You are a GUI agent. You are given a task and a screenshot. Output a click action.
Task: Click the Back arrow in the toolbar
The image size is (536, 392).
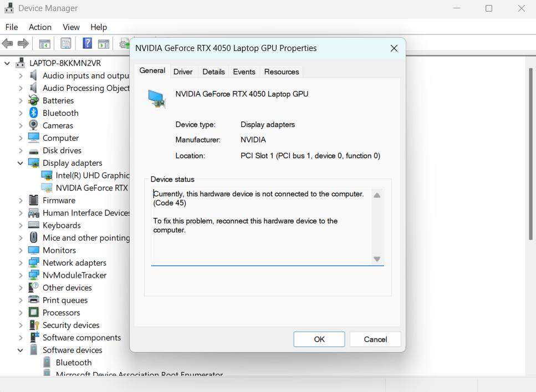(8, 43)
